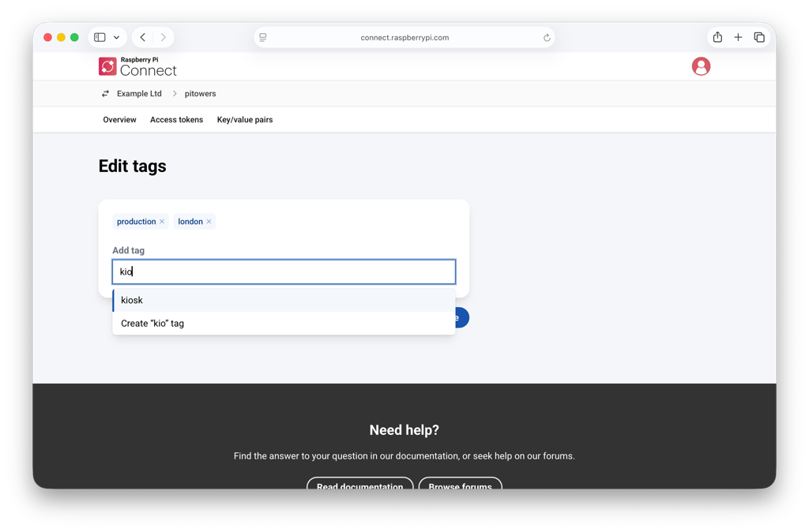
Task: Remove the london tag
Action: coord(210,221)
